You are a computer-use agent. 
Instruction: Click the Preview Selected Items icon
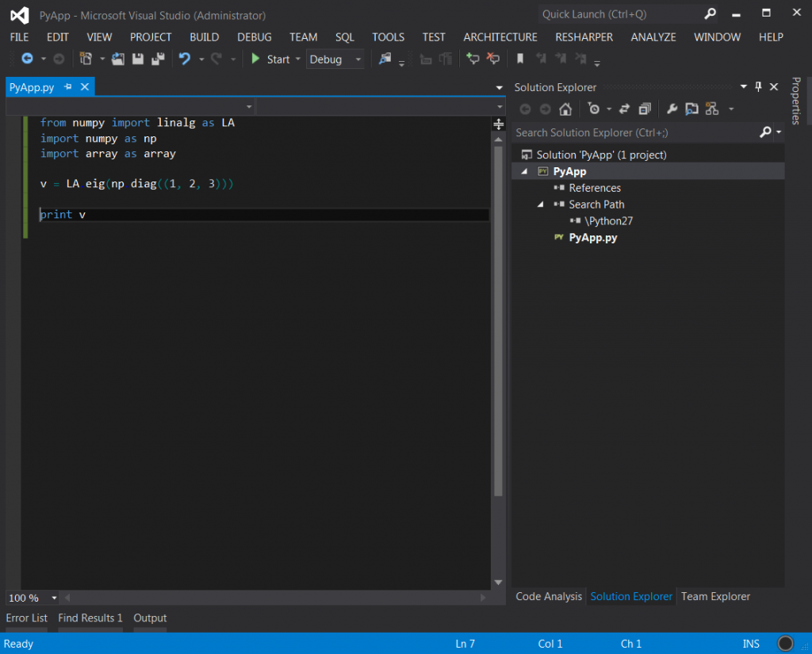tap(691, 109)
